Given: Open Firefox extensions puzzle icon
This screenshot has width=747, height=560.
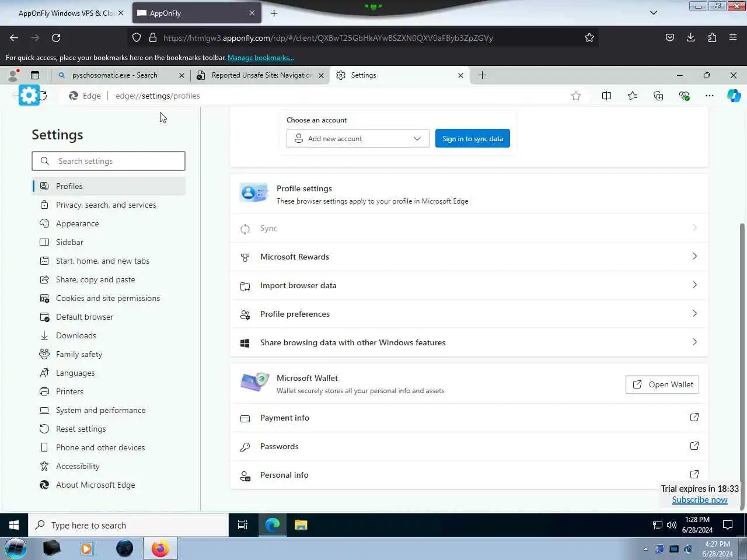Looking at the screenshot, I should tap(712, 37).
